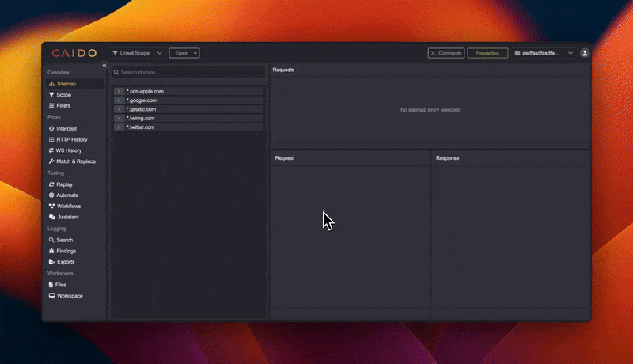Open the Export button dropdown arrow
The image size is (633, 364).
click(x=195, y=53)
